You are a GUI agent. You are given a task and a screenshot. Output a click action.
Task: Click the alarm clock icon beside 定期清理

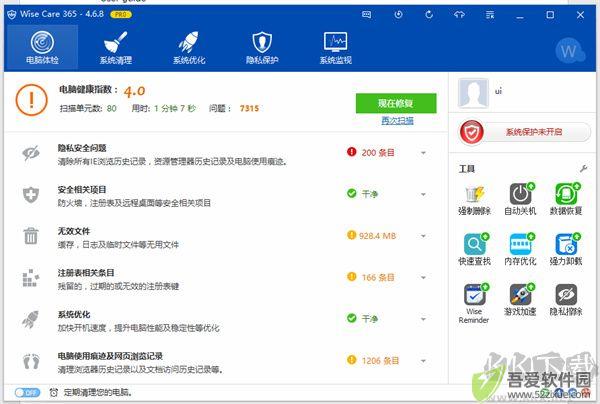pyautogui.click(x=54, y=393)
